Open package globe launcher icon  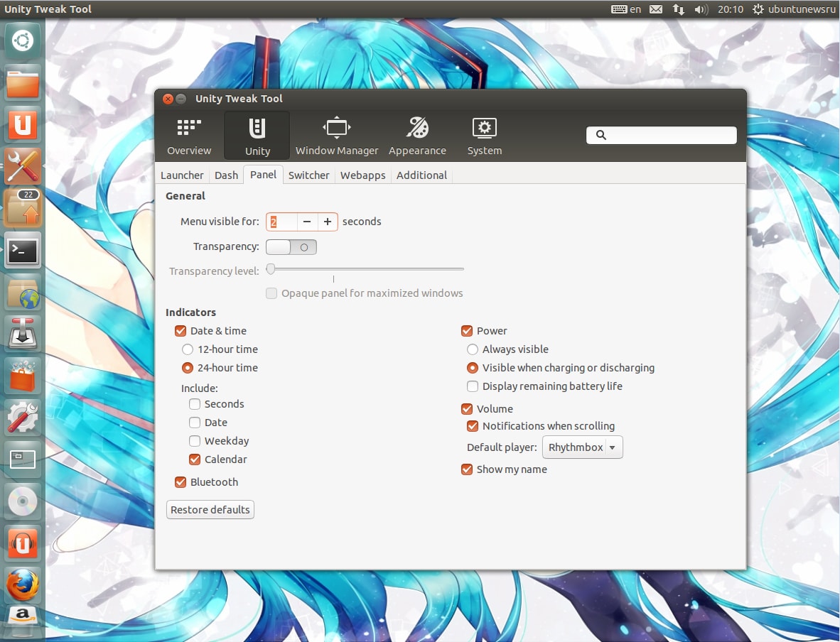point(23,293)
